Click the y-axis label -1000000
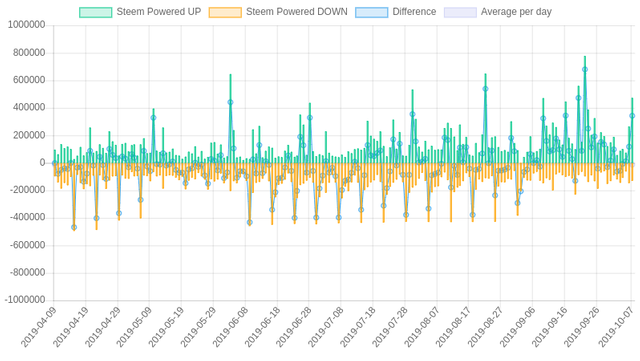The width and height of the screenshot is (640, 361). (24, 300)
